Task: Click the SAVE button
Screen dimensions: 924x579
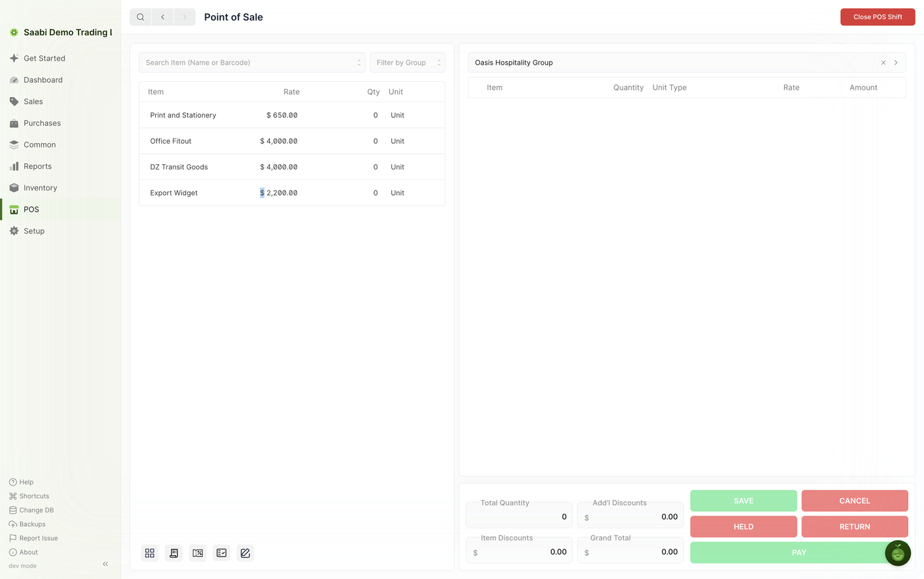Action: [x=744, y=501]
